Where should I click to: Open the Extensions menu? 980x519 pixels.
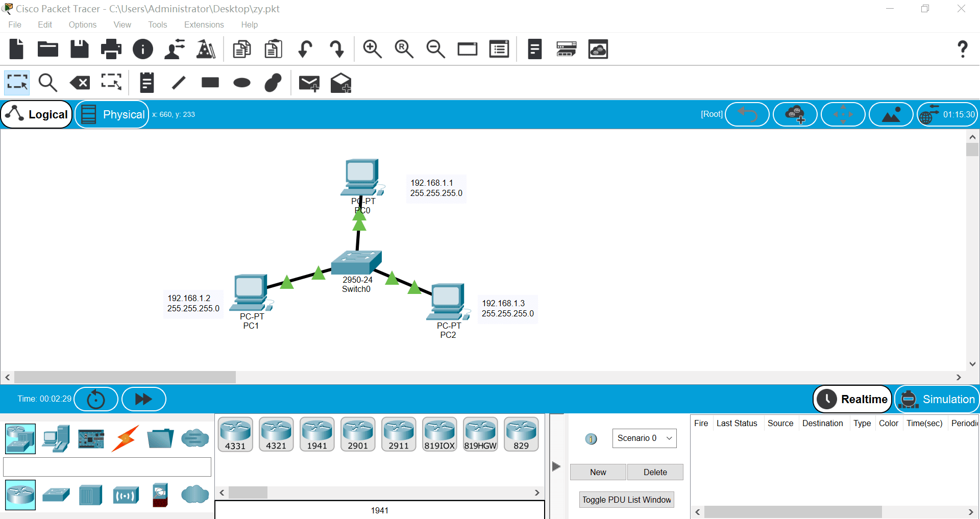pos(204,24)
